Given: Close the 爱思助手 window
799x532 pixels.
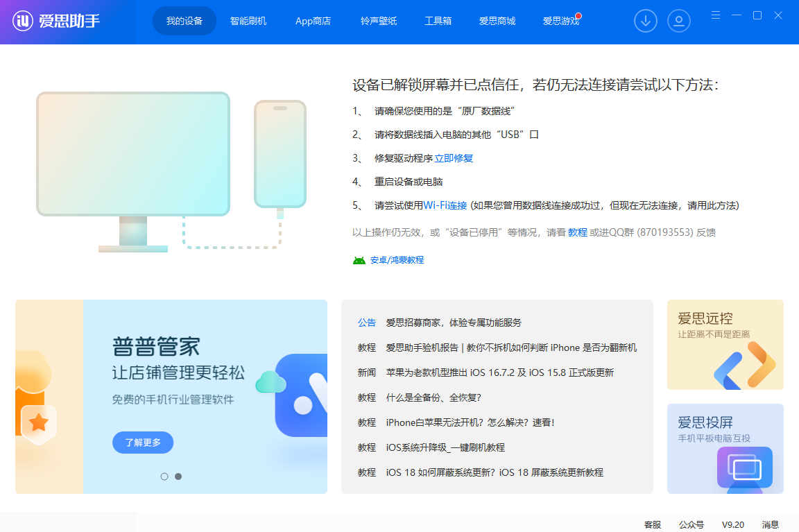Looking at the screenshot, I should coord(778,15).
